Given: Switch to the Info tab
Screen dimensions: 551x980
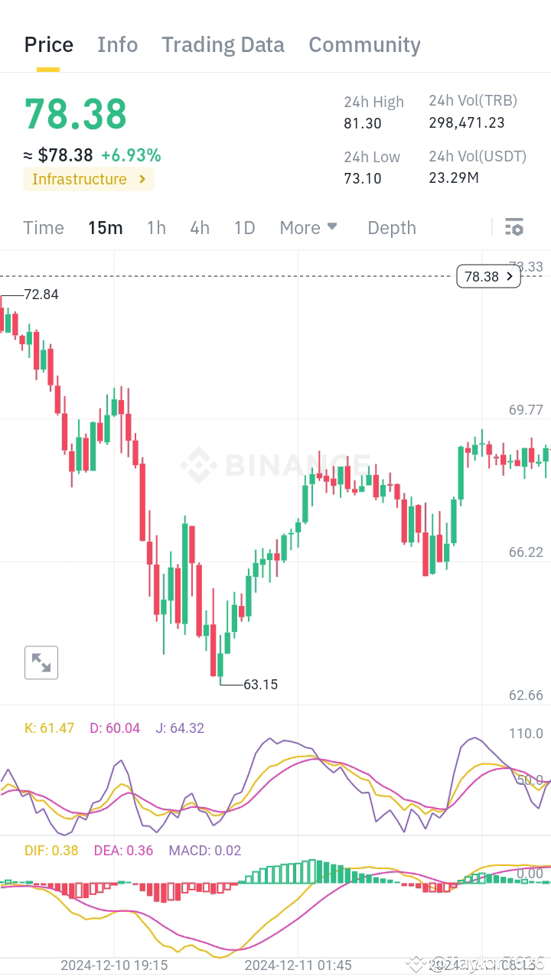Looking at the screenshot, I should point(117,44).
